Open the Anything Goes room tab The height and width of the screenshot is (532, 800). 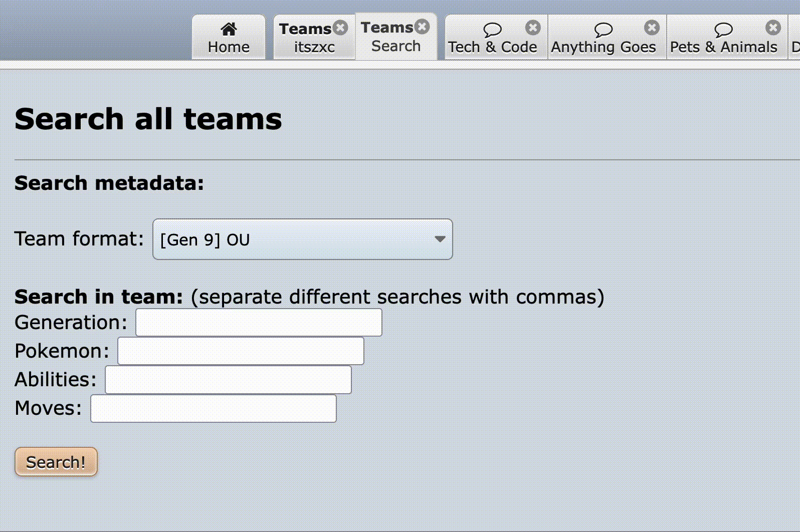[603, 38]
